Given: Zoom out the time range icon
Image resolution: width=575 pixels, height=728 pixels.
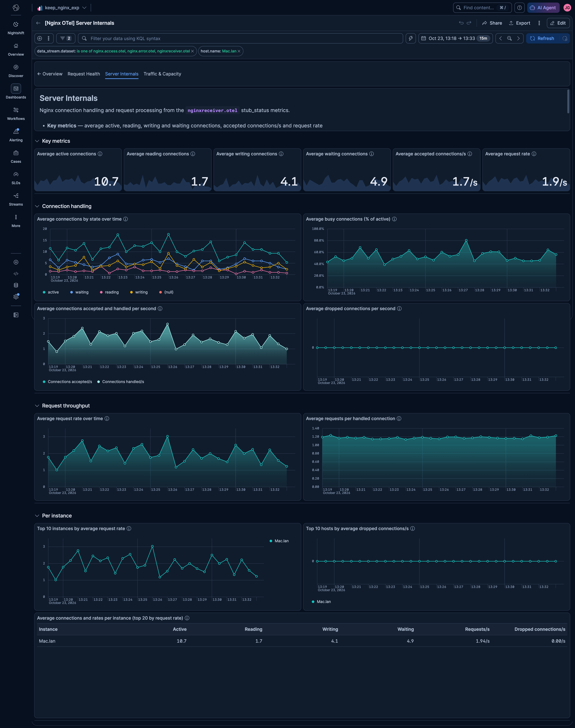Looking at the screenshot, I should click(x=509, y=38).
